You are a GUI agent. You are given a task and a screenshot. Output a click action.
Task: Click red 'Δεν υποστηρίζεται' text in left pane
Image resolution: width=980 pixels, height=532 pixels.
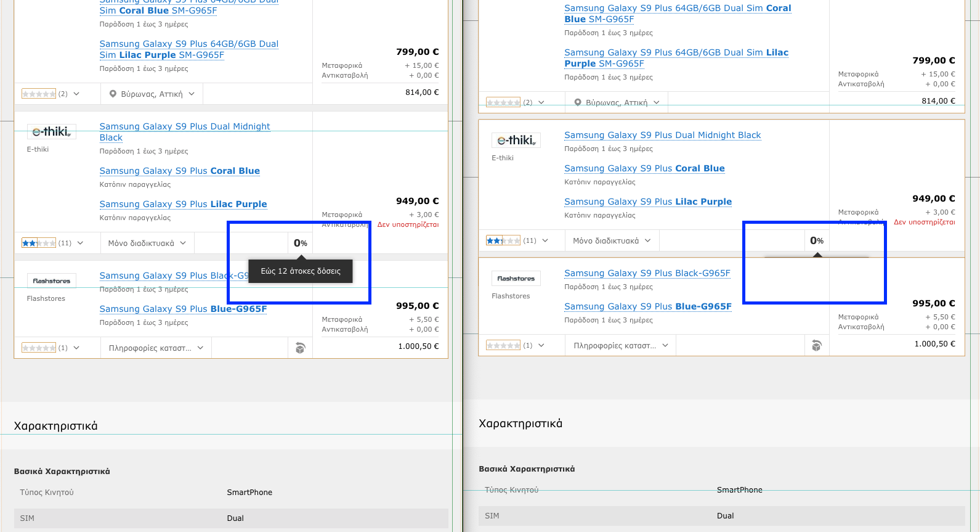[x=408, y=224]
